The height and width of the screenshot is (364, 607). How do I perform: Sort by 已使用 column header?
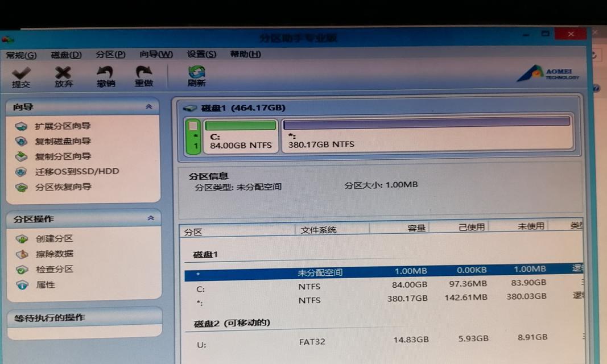[459, 227]
